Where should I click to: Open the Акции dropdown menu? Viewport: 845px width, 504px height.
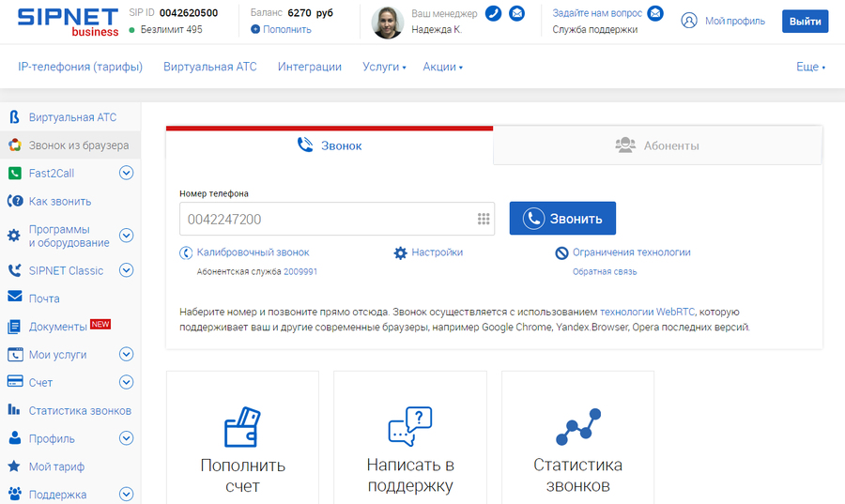[x=442, y=67]
